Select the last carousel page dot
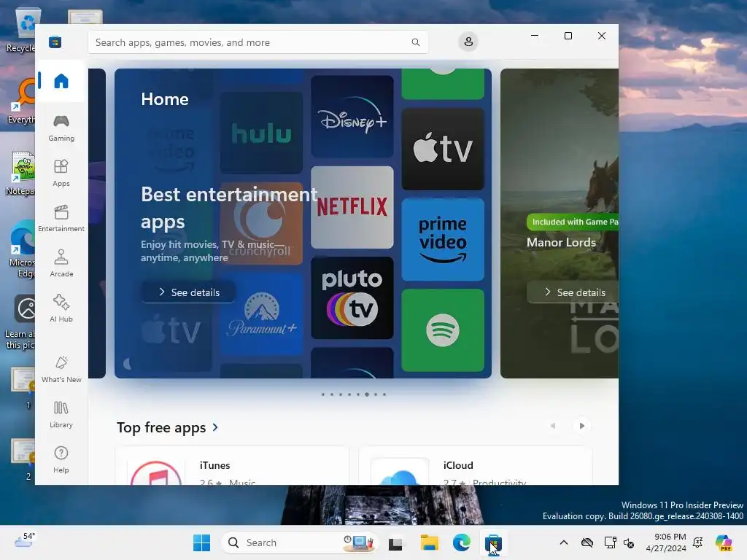The image size is (747, 560). (384, 394)
